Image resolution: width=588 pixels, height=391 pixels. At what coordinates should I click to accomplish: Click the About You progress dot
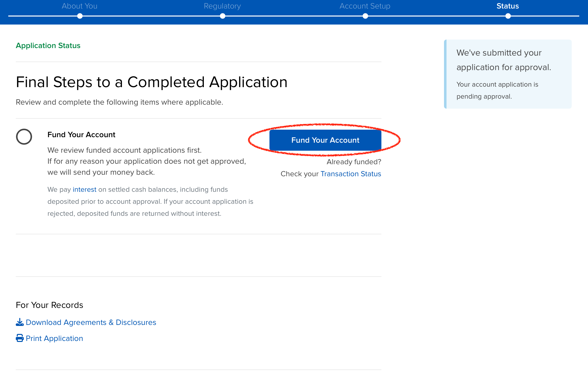80,16
